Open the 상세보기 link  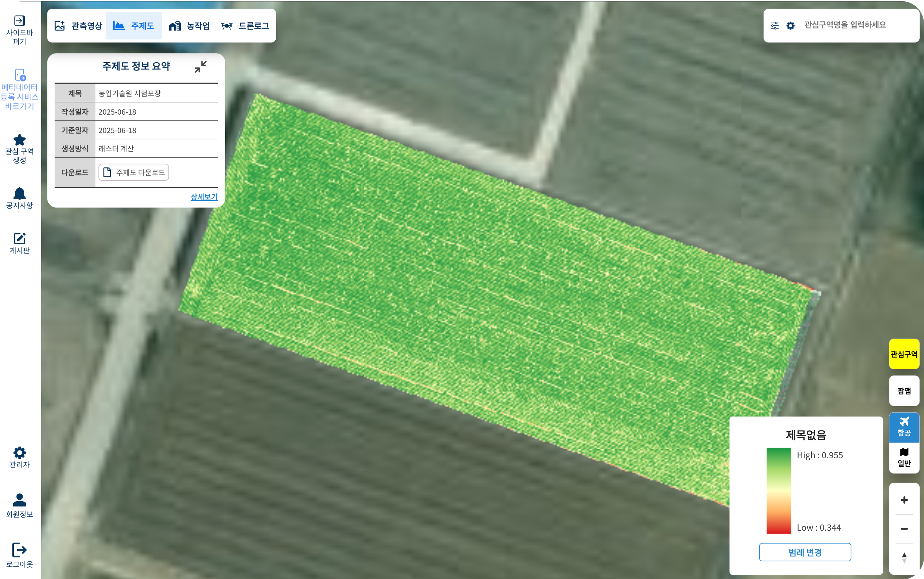[x=204, y=197]
